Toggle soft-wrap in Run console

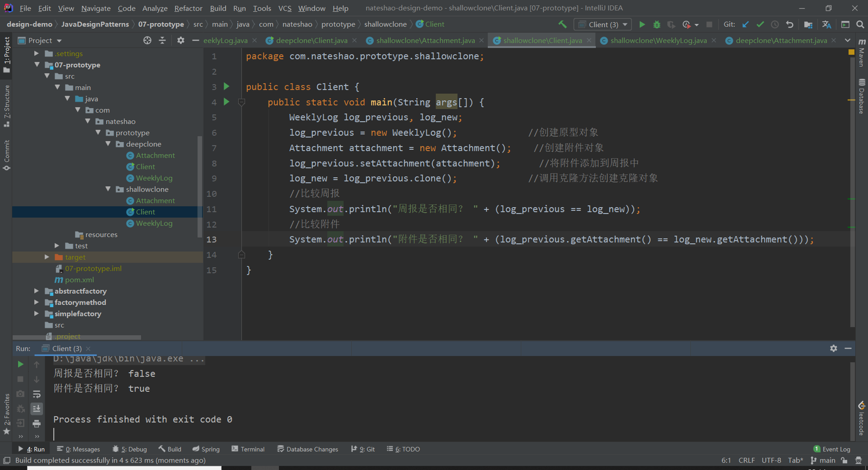(x=37, y=394)
